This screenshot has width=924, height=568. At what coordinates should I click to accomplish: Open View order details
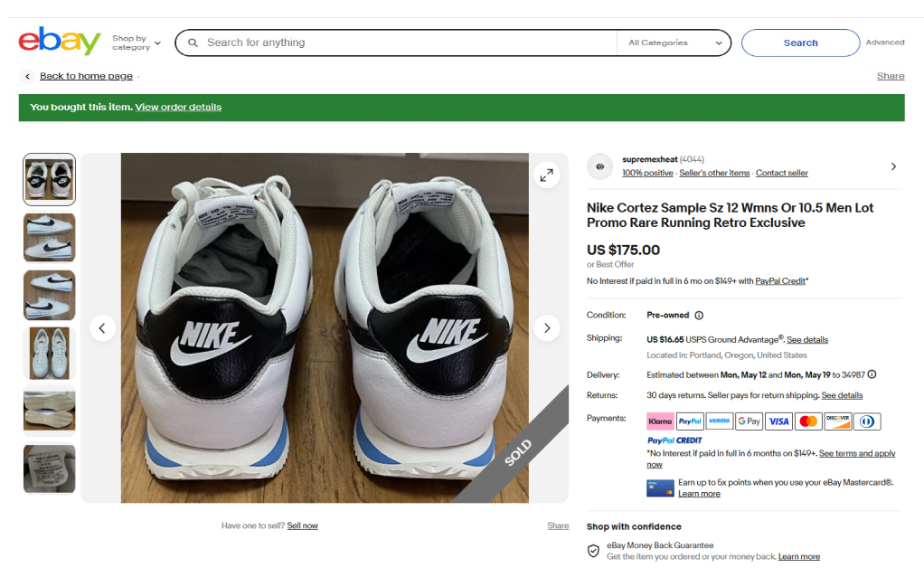[x=178, y=108]
